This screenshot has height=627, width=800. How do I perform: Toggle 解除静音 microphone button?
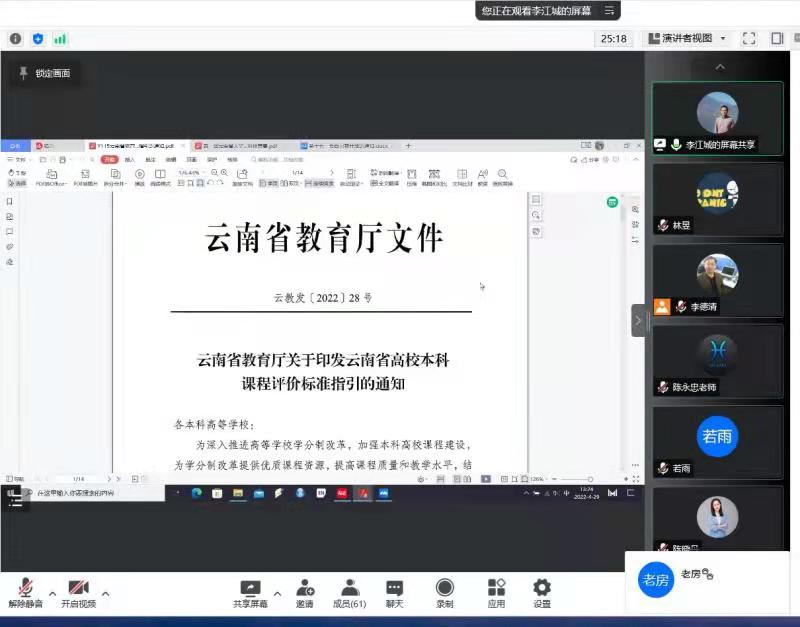[24, 592]
